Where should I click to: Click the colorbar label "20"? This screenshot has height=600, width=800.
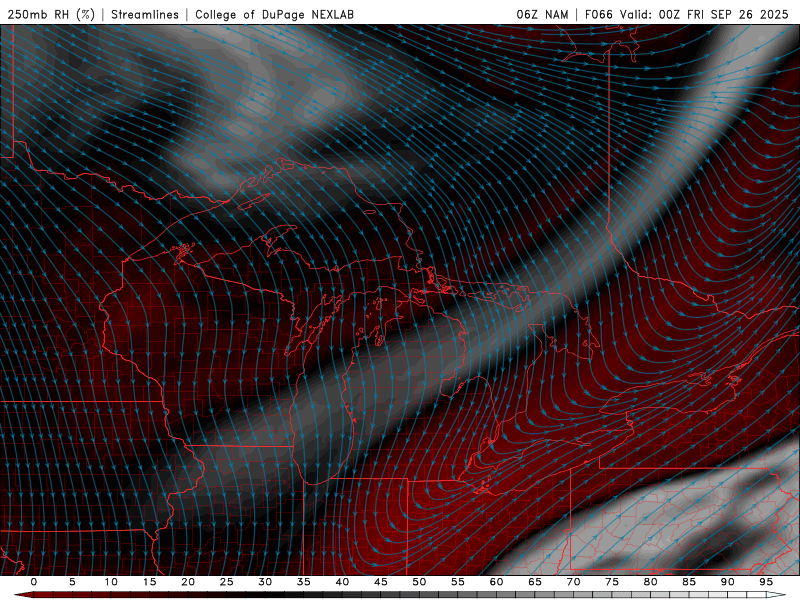coord(188,582)
